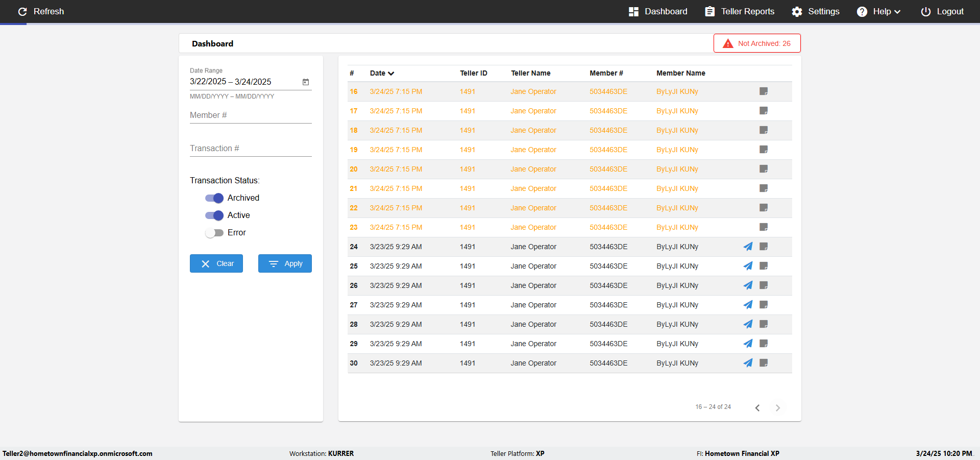Click the Transaction # input field

(251, 149)
